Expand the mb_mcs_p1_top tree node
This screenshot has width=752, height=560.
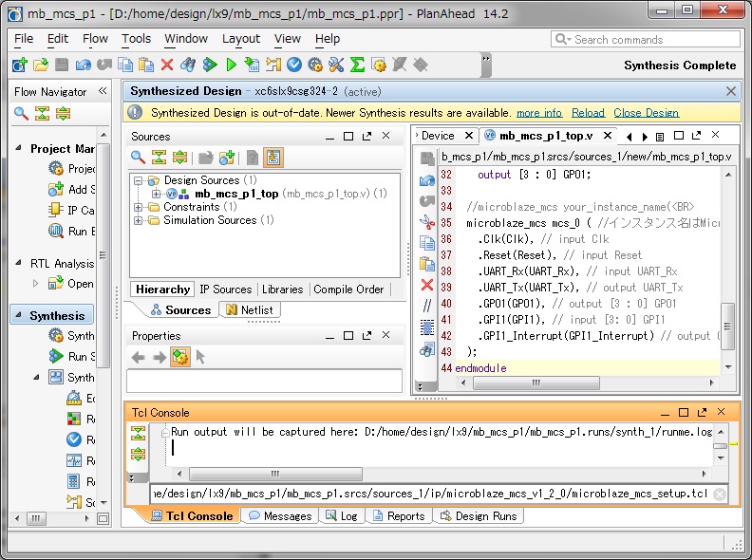tap(156, 195)
